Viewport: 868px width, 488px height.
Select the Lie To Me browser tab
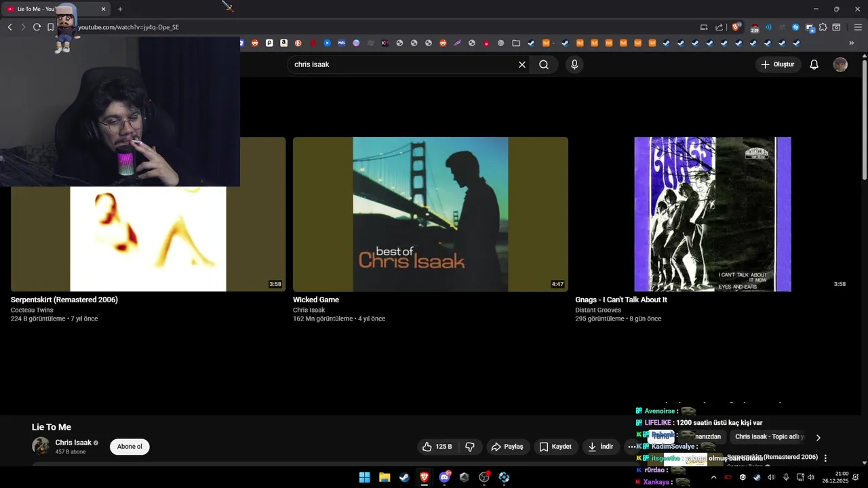tap(56, 9)
